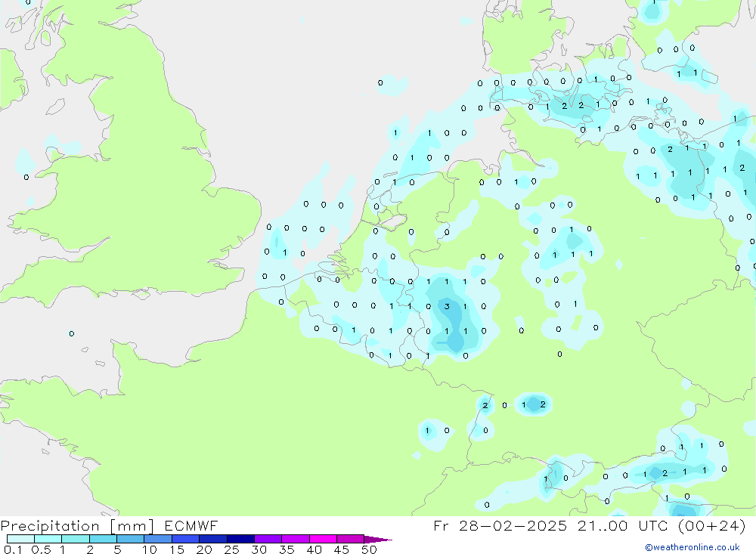Select the 25–30 mm dark blue swatch
Image resolution: width=756 pixels, height=554 pixels.
click(x=240, y=539)
